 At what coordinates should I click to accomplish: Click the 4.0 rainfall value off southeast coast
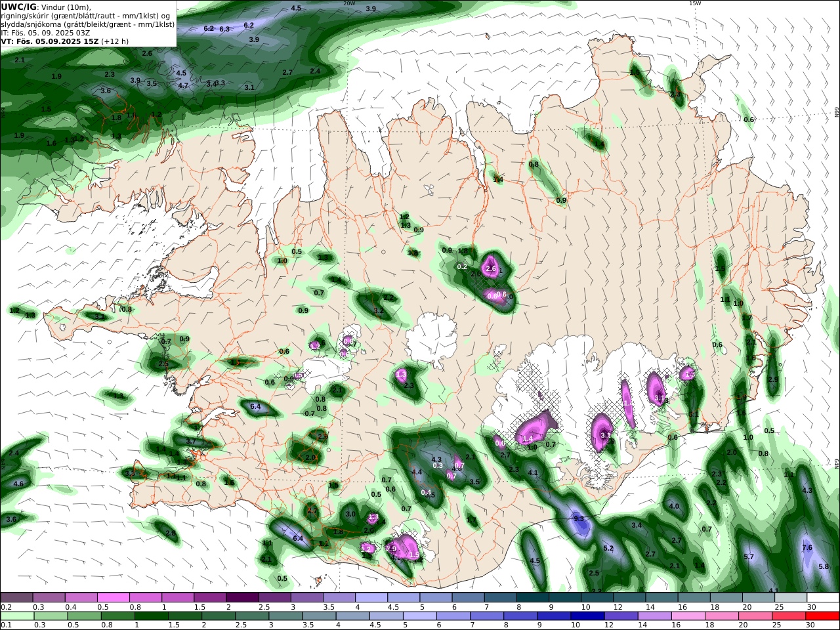point(674,507)
